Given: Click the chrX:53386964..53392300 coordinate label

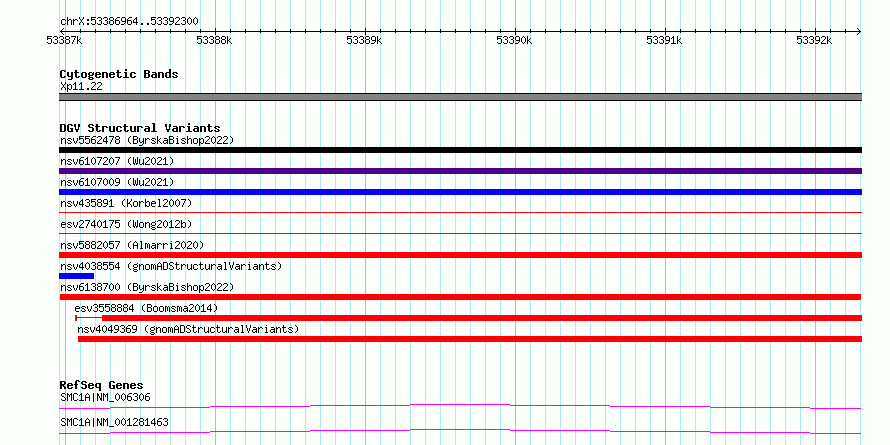Looking at the screenshot, I should [x=129, y=22].
